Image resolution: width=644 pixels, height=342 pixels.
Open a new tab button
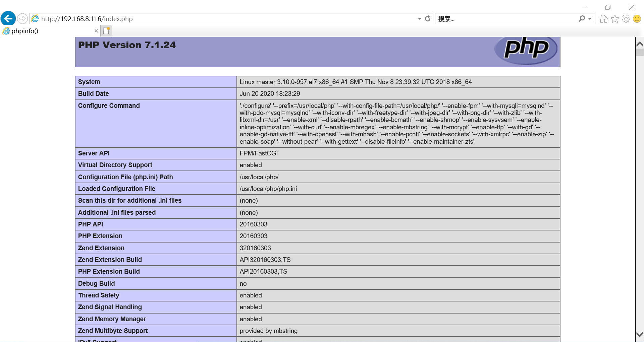pos(106,31)
